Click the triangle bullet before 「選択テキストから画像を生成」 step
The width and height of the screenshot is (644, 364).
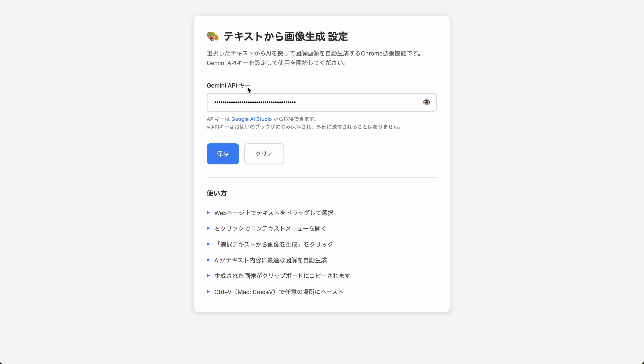tap(208, 244)
